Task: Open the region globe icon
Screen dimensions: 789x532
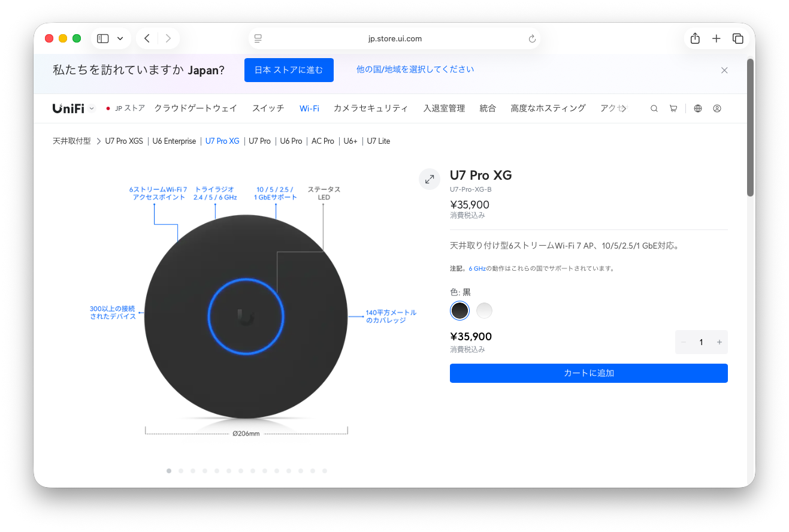Action: click(698, 108)
